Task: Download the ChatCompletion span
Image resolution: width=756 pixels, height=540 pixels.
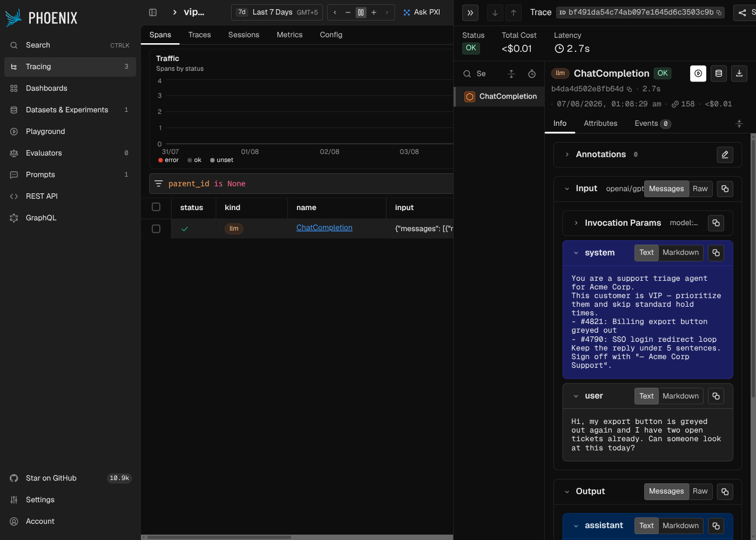Action: pyautogui.click(x=739, y=73)
